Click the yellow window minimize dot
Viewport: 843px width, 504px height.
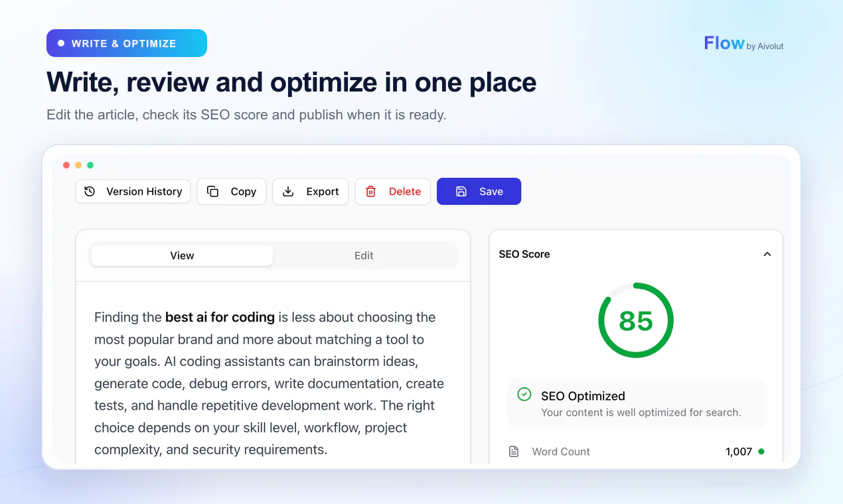78,165
